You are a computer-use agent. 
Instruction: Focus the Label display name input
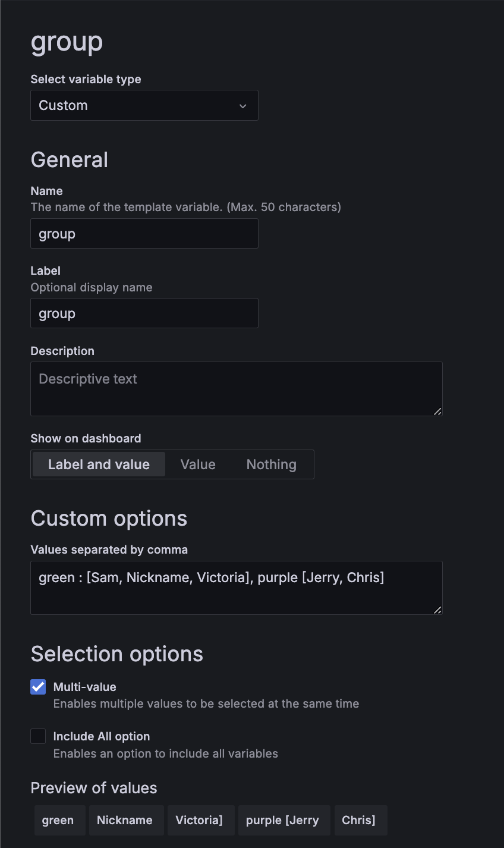pyautogui.click(x=144, y=313)
